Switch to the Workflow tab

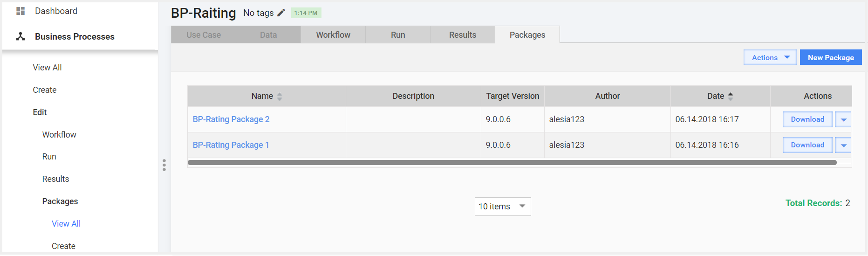click(333, 35)
